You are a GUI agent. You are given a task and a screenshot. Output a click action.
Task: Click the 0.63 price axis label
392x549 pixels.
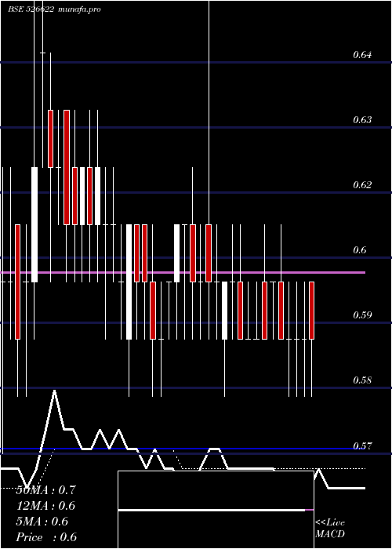point(362,120)
